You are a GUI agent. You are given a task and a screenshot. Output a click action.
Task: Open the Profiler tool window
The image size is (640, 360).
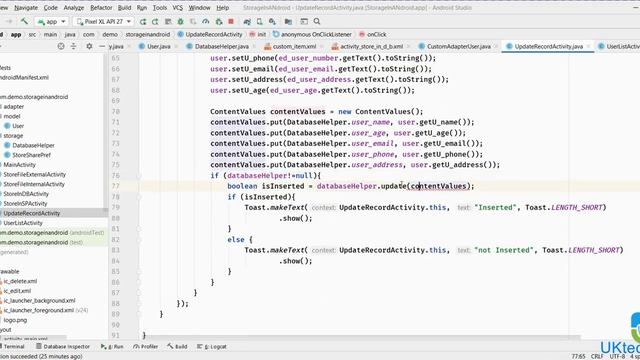pyautogui.click(x=146, y=347)
